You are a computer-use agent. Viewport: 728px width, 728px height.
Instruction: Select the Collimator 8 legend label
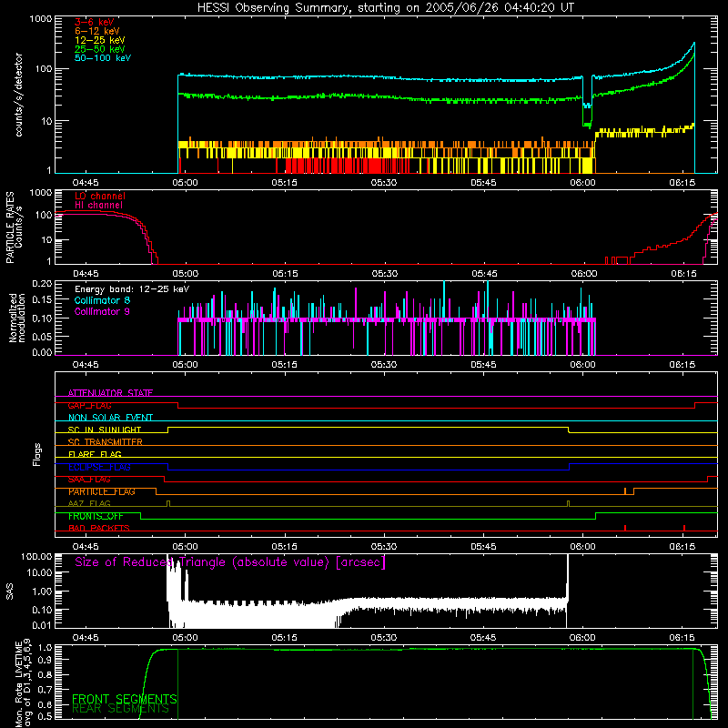[x=102, y=300]
